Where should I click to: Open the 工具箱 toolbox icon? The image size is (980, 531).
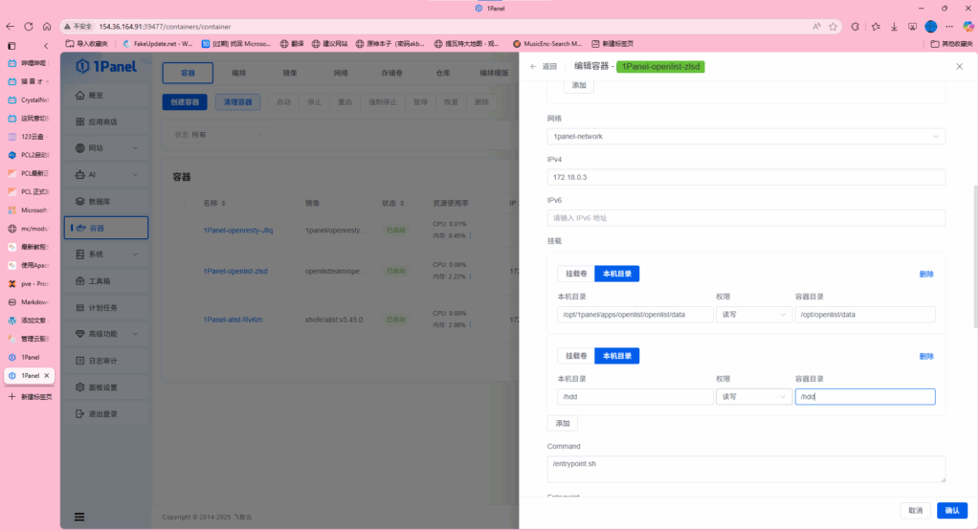(80, 281)
